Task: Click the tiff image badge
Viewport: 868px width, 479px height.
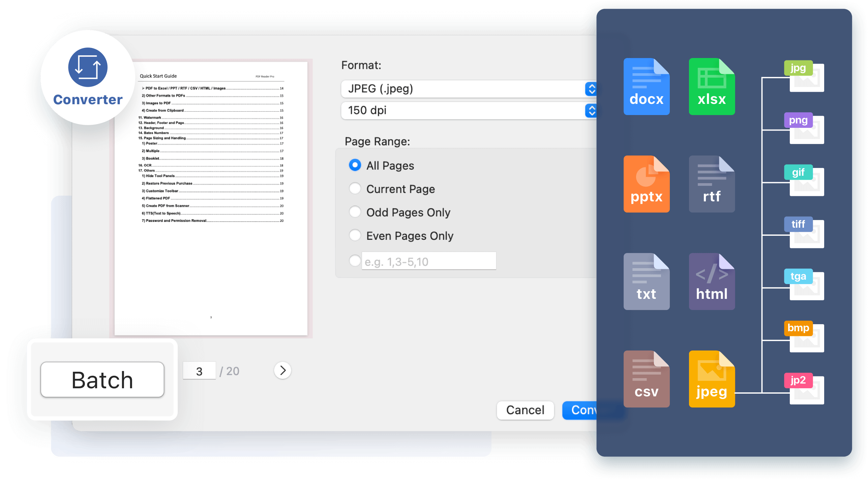Action: (798, 224)
